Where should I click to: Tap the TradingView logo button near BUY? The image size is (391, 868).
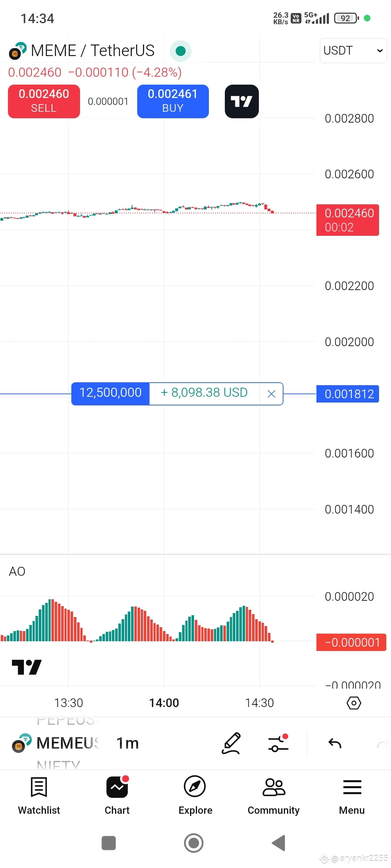pos(241,101)
